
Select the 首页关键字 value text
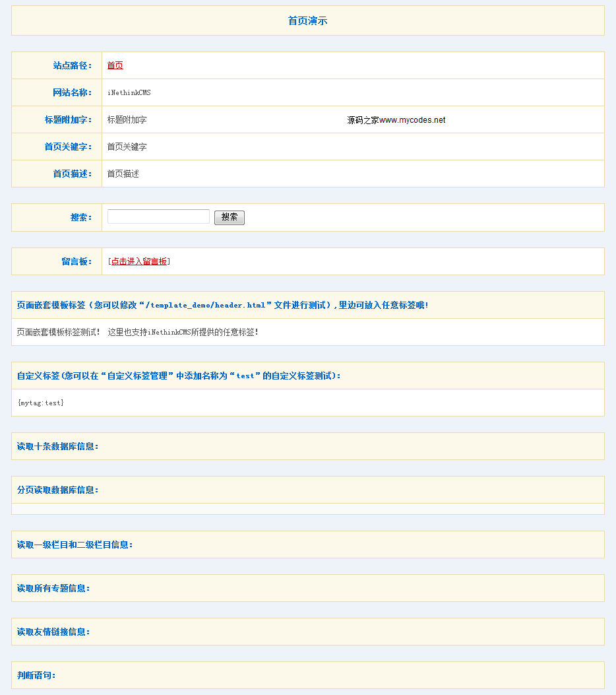click(127, 147)
